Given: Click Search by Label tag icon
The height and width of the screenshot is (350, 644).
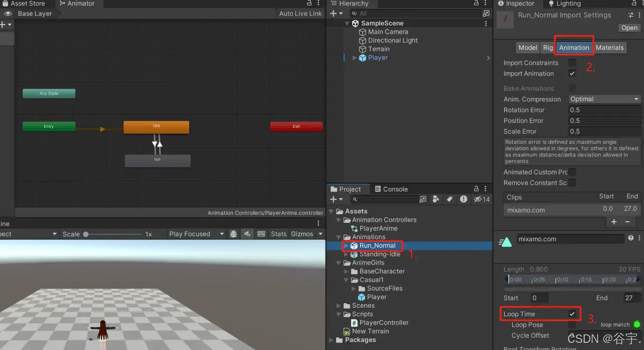Looking at the screenshot, I should point(449,199).
